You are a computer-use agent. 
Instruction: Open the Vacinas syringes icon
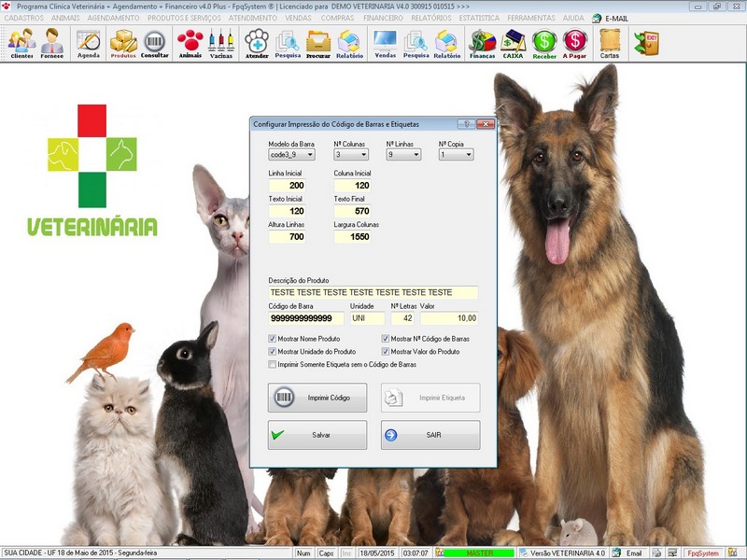[x=221, y=43]
